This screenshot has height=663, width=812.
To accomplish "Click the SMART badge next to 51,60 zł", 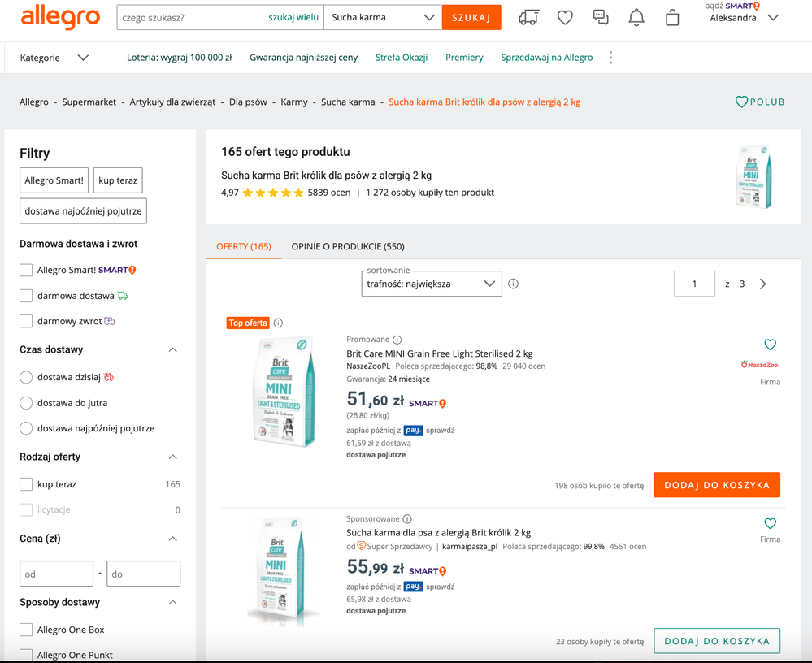I will (428, 403).
